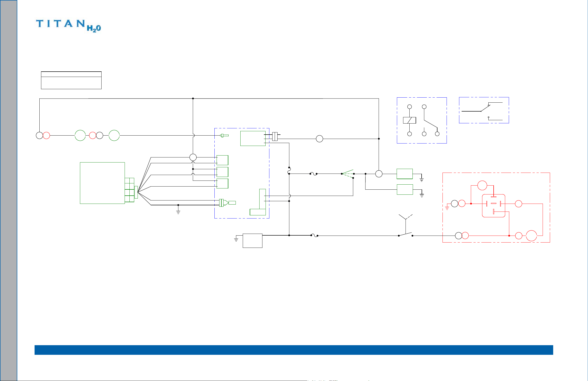
Task: Click the black circle at the vertical wire junction
Action: coord(193,157)
